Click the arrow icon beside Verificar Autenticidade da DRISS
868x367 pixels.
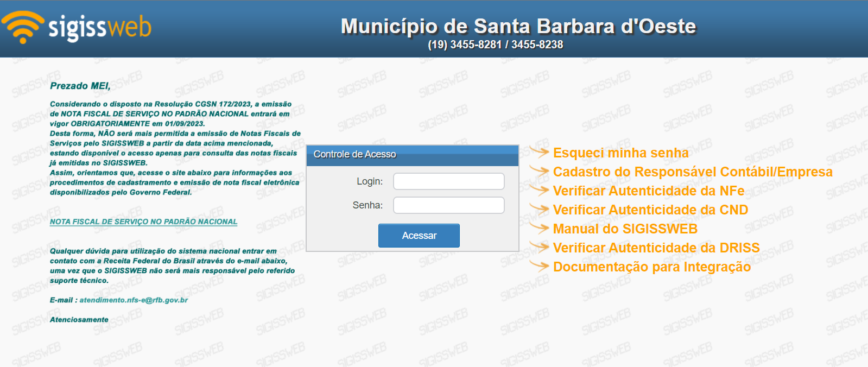tap(539, 246)
